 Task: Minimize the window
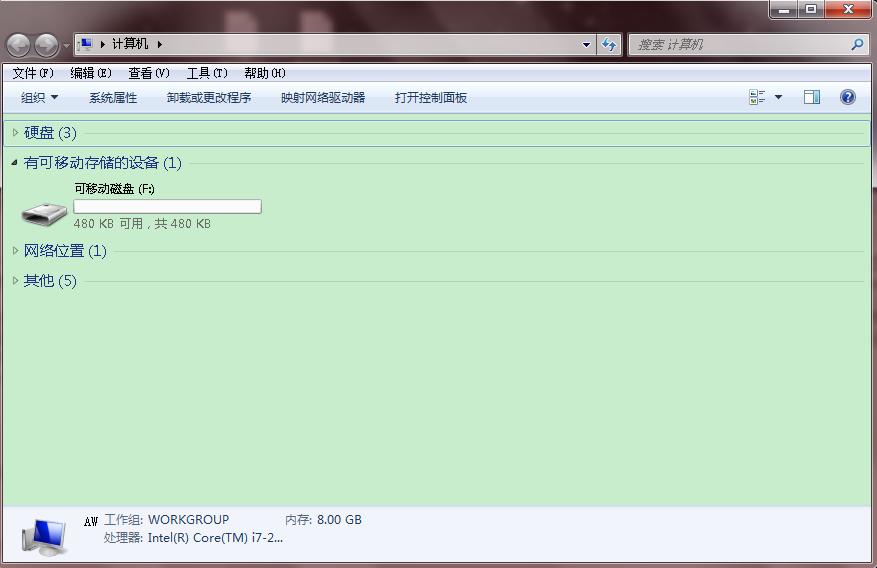coord(783,10)
